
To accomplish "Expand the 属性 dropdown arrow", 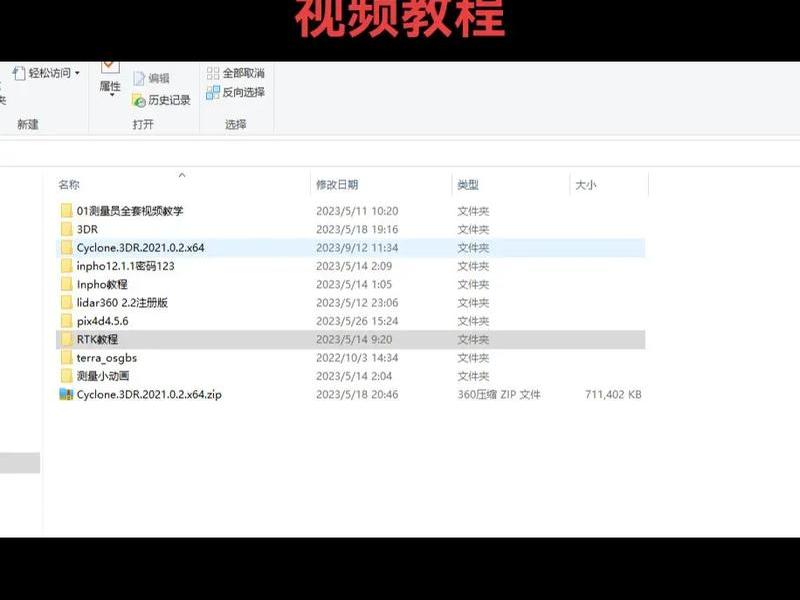I will (110, 95).
